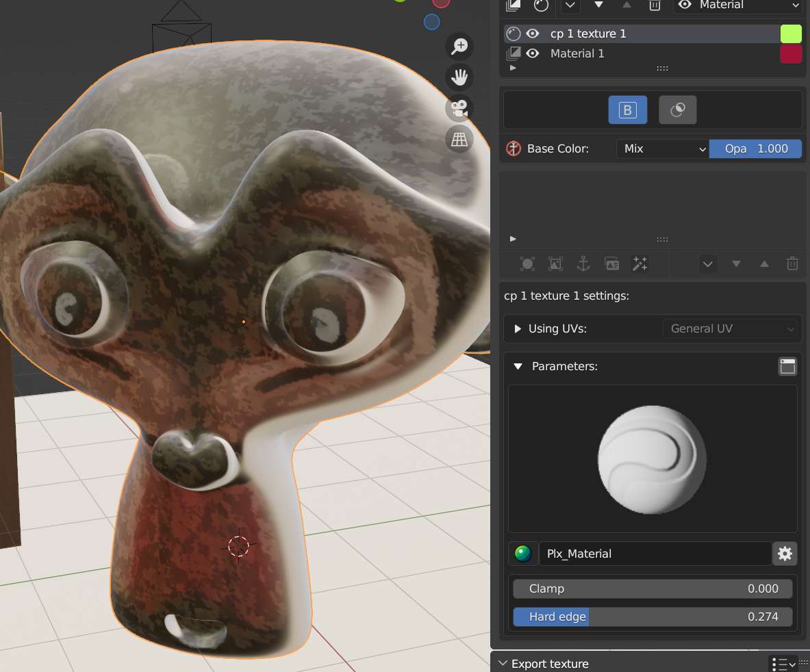Activate the pan hand viewport tool
Viewport: 810px width, 672px height.
(459, 77)
